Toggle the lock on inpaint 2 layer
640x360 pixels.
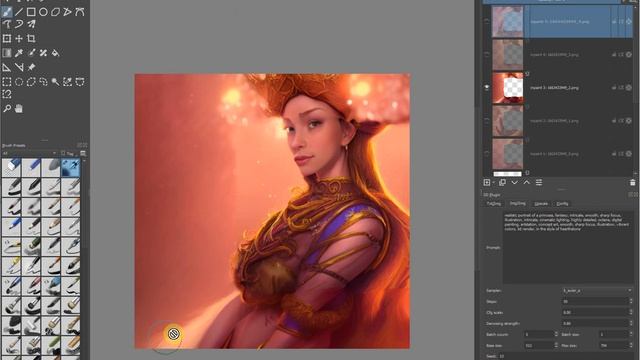tap(614, 121)
